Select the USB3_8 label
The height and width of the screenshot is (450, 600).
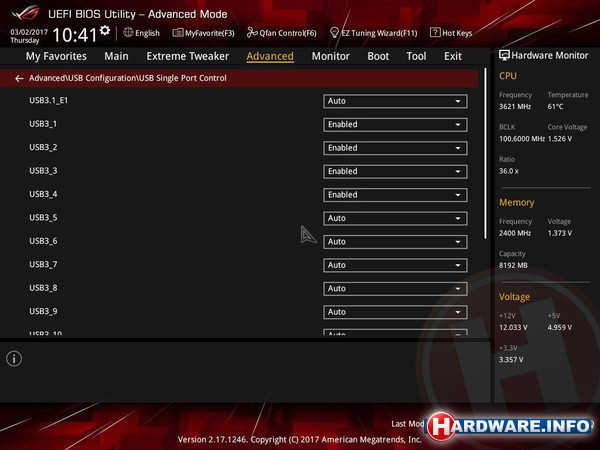point(43,288)
